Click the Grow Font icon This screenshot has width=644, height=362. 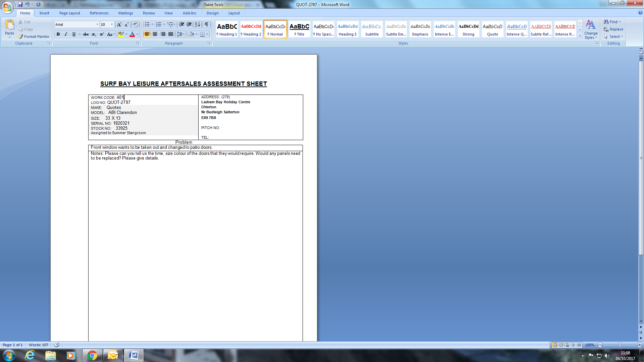(x=119, y=24)
